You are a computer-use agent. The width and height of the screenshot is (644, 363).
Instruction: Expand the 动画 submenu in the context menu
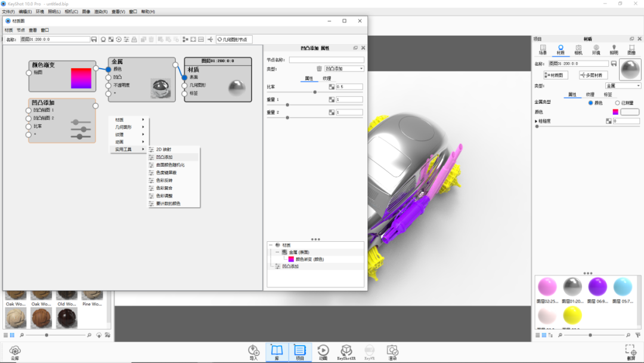coord(129,142)
